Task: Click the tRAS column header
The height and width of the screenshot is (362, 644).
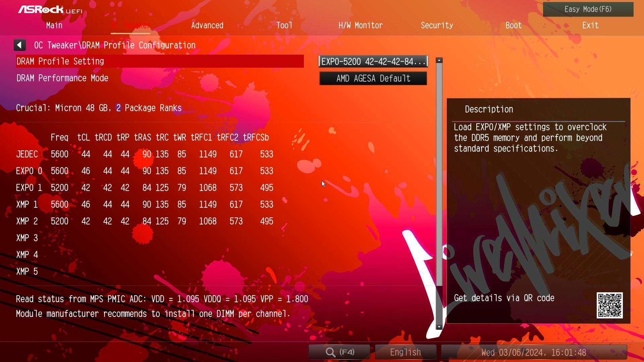Action: tap(143, 137)
